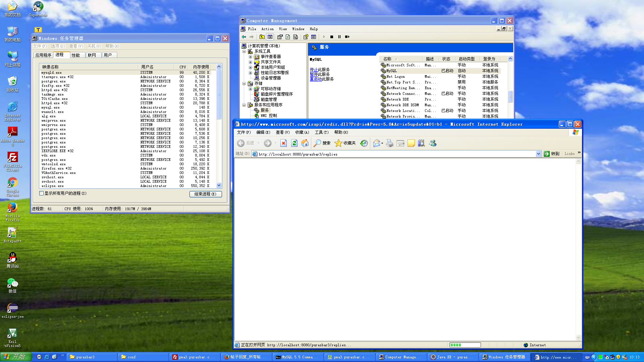Click the IE Print icon
The image size is (644, 362).
tap(389, 143)
